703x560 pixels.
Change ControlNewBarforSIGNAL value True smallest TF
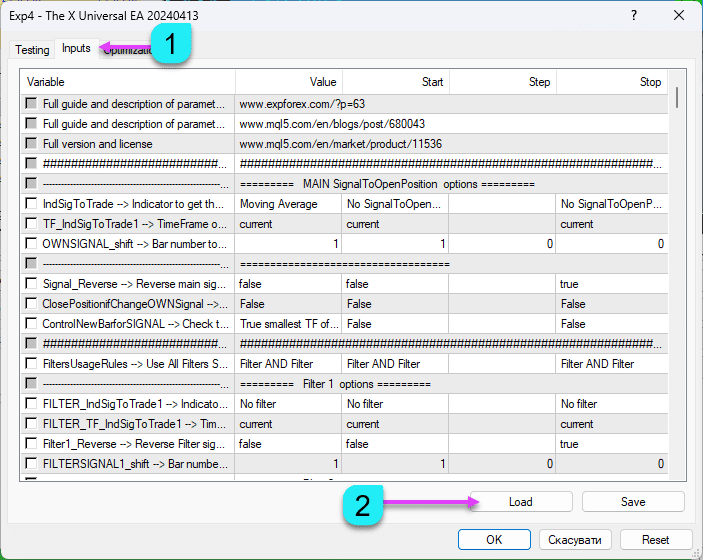tap(288, 324)
